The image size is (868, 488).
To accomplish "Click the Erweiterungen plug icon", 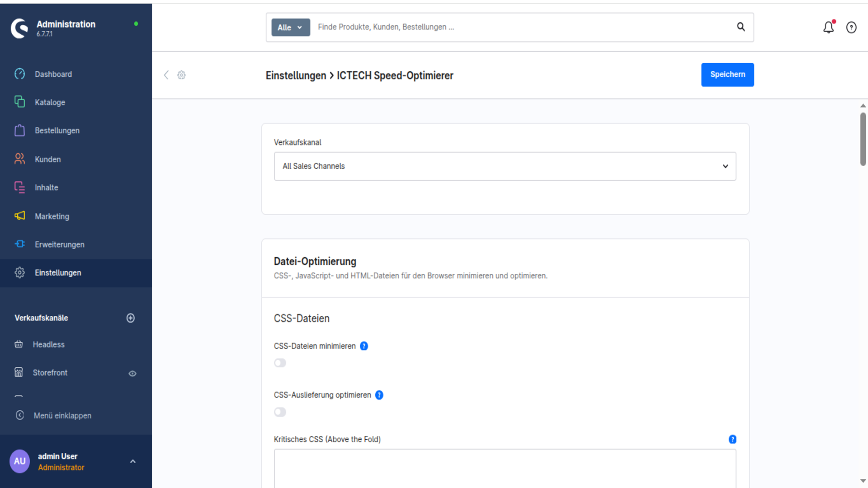I will click(19, 244).
